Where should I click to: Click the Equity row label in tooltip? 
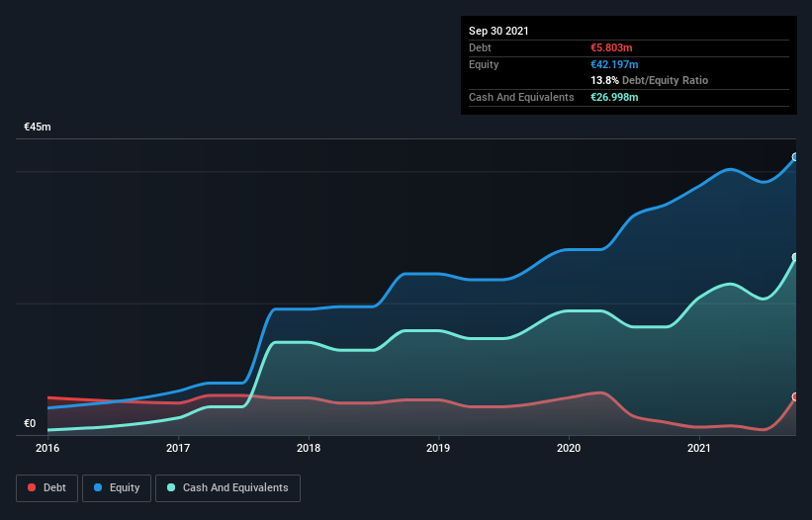pos(484,64)
